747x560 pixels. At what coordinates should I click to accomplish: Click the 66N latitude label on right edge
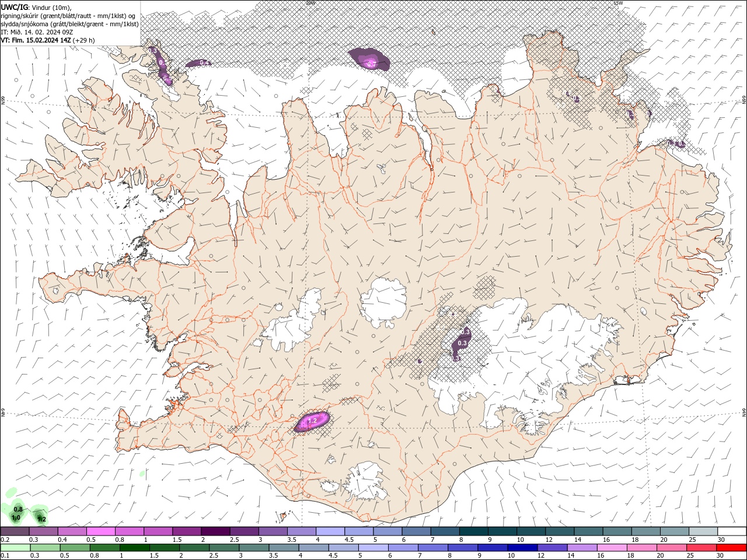[744, 100]
